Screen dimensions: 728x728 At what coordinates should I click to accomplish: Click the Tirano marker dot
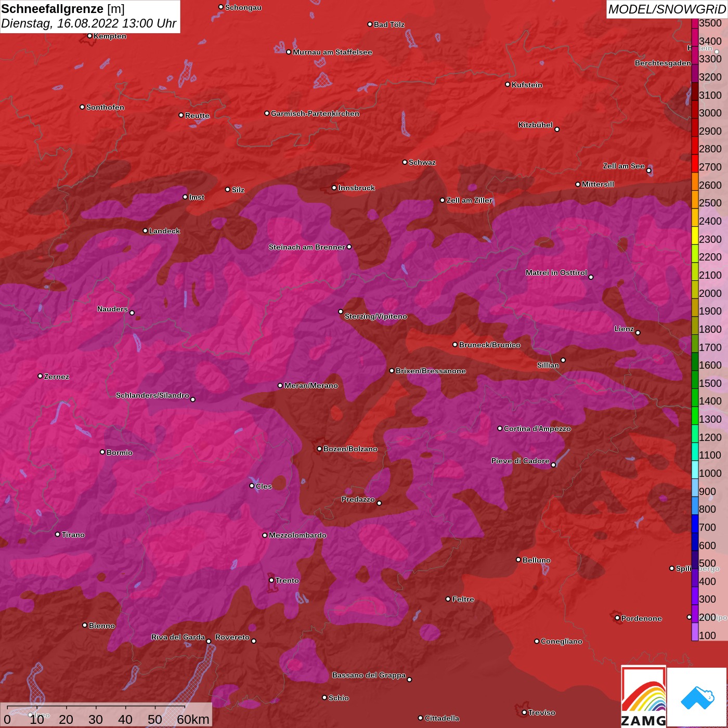pos(58,535)
